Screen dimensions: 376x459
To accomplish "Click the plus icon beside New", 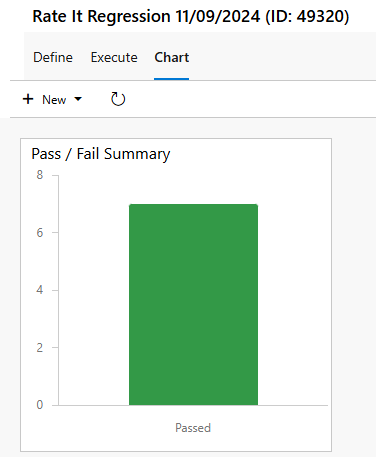I will pyautogui.click(x=28, y=99).
